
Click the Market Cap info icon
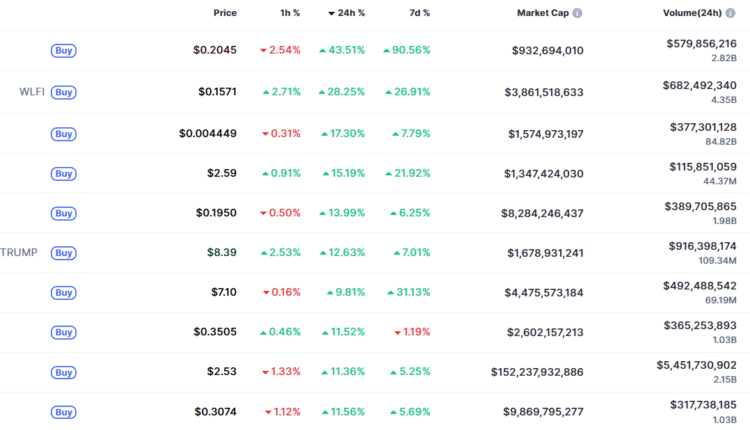577,14
